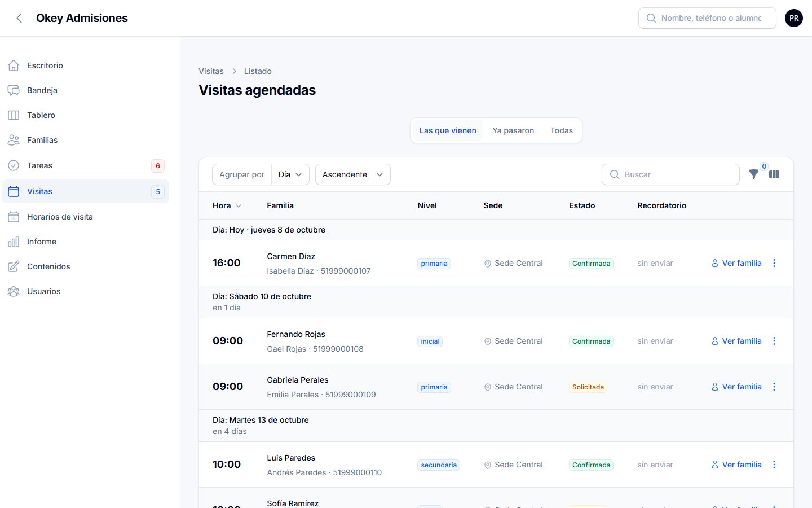Screen dimensions: 812x508
Task: Open actions menu for Luis Paredes row
Action: tap(774, 465)
